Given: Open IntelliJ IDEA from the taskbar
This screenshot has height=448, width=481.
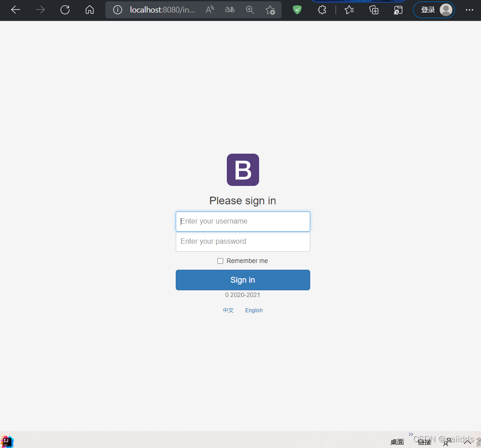Looking at the screenshot, I should 7,442.
